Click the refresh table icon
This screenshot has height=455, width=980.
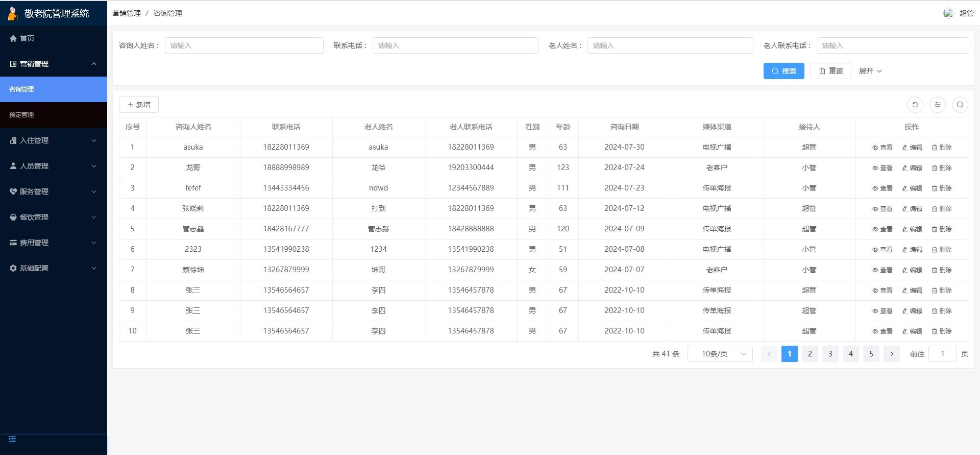click(915, 105)
